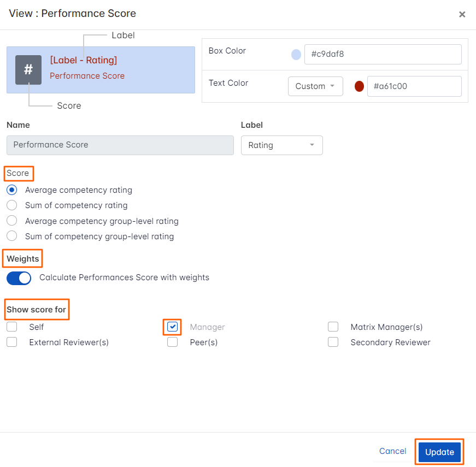Click the Text Color hex input field

pos(414,86)
